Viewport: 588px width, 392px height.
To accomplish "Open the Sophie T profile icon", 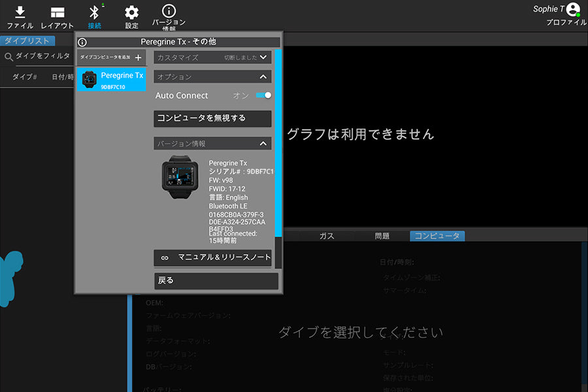I will [573, 9].
